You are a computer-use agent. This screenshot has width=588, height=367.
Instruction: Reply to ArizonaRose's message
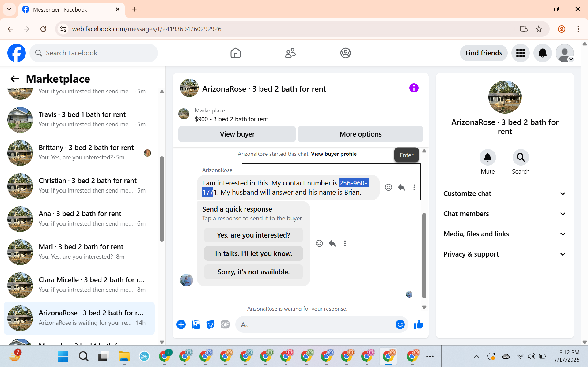pos(401,187)
